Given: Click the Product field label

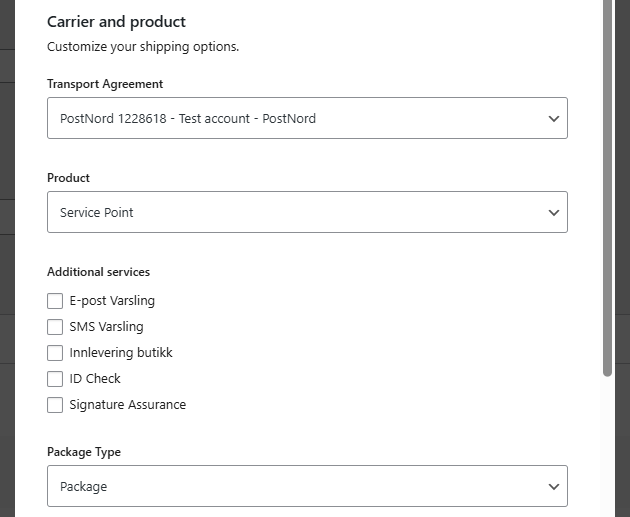Looking at the screenshot, I should [x=68, y=178].
